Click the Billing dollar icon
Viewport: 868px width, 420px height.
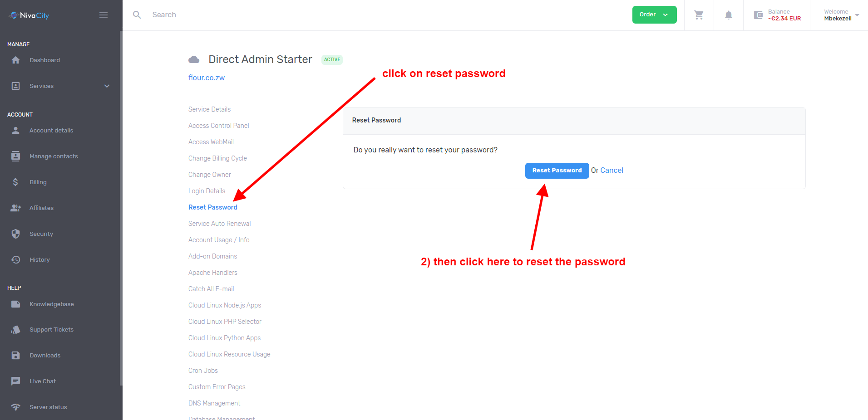point(15,182)
